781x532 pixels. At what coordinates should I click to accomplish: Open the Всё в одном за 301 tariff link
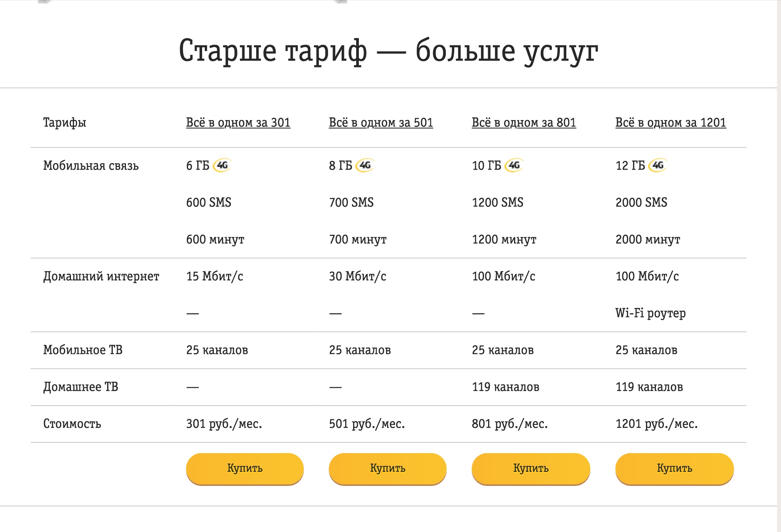(x=238, y=123)
